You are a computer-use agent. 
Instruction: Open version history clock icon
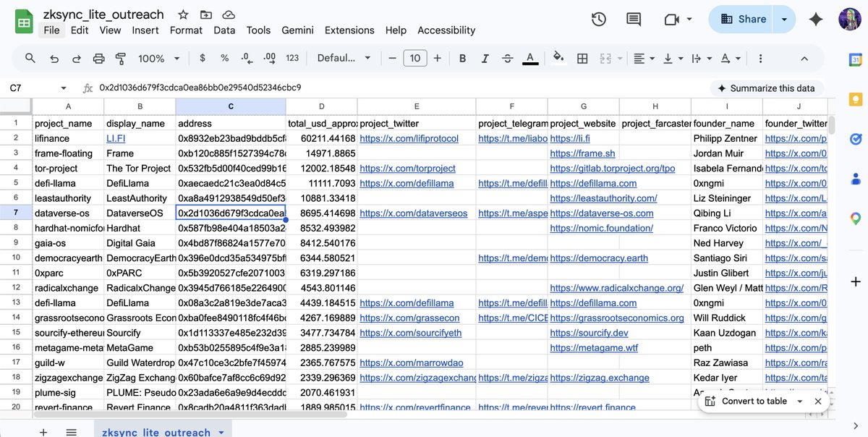(599, 20)
